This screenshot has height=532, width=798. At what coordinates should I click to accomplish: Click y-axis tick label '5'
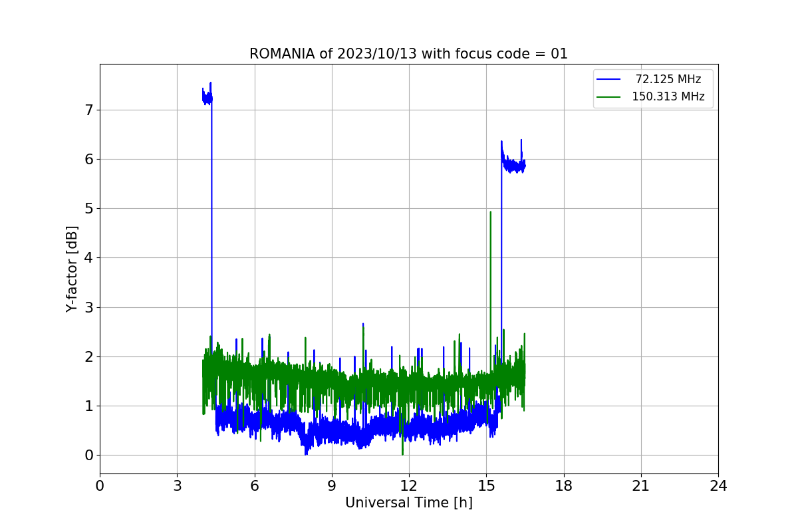88,208
